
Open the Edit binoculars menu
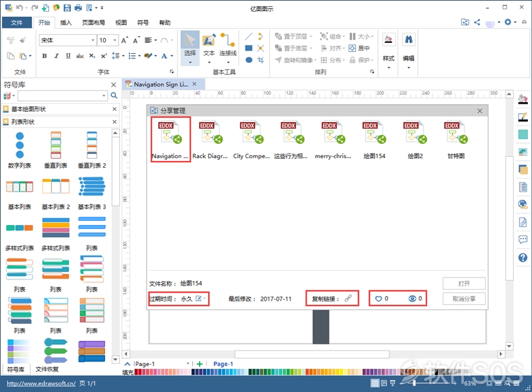(409, 51)
